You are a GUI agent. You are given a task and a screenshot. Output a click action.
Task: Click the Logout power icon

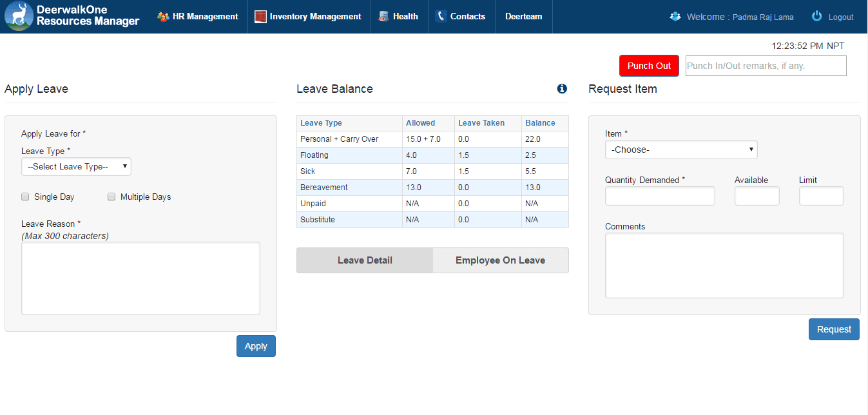click(x=816, y=17)
